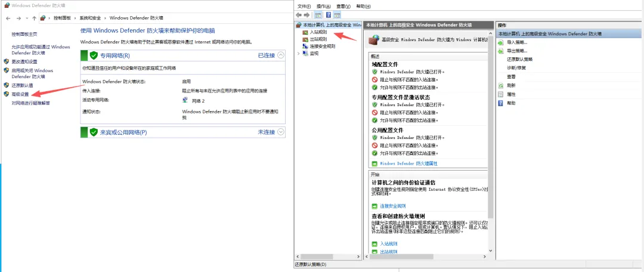Screen dimensions: 644x272
Task: Click the 属性 properties icon in the actions pane
Action: coord(501,94)
